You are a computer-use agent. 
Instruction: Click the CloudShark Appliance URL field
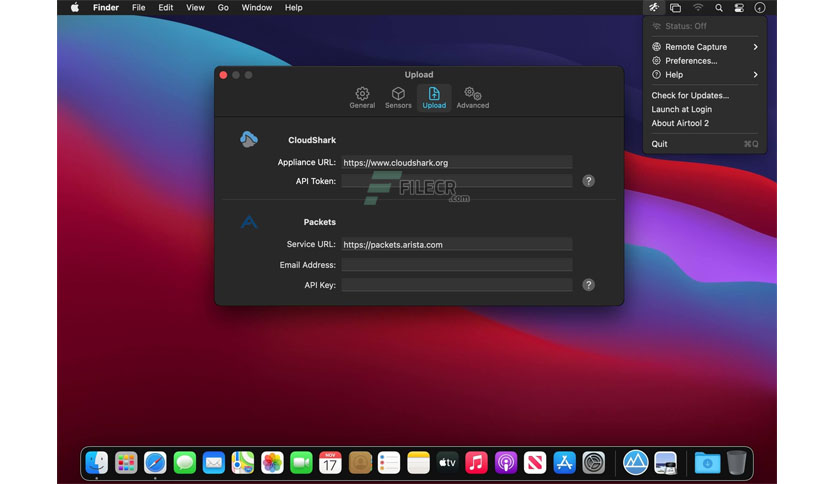tap(457, 163)
